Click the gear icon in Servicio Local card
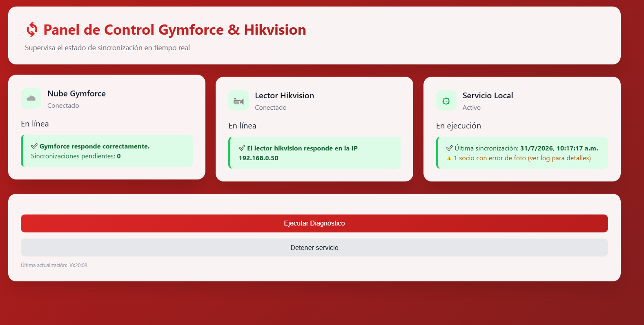Image resolution: width=644 pixels, height=325 pixels. pos(446,101)
